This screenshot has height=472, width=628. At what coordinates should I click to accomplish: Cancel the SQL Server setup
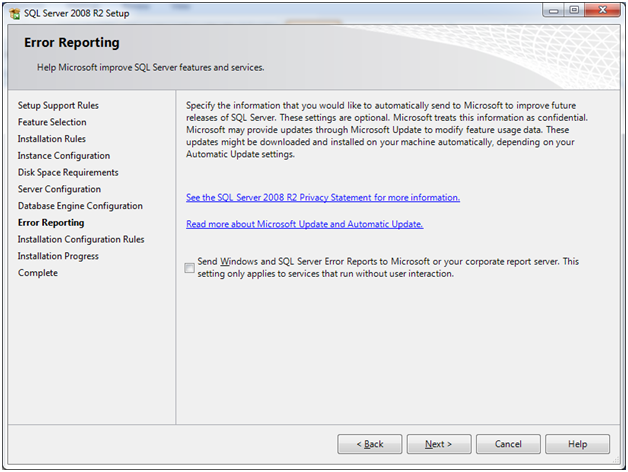click(508, 444)
